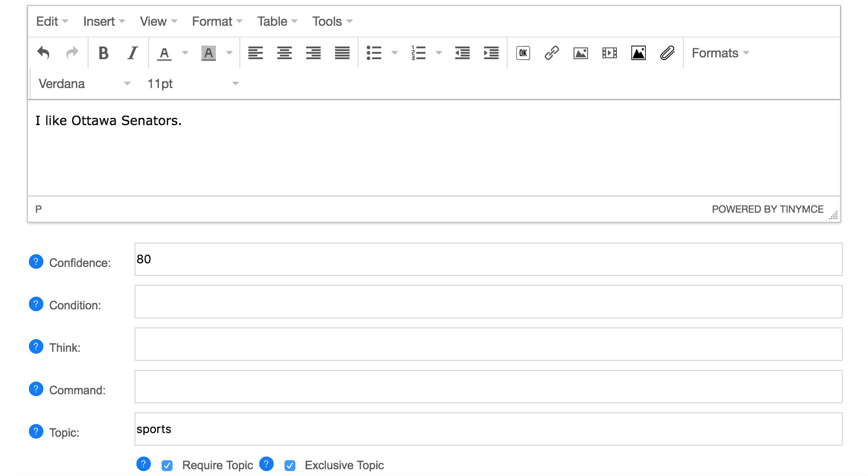868x476 pixels.
Task: Open the 11pt font size dropdown
Action: pyautogui.click(x=193, y=84)
